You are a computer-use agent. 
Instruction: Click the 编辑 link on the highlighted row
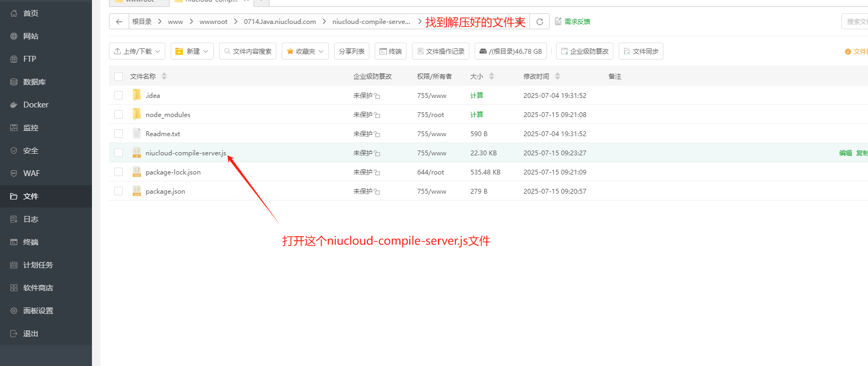pos(845,153)
